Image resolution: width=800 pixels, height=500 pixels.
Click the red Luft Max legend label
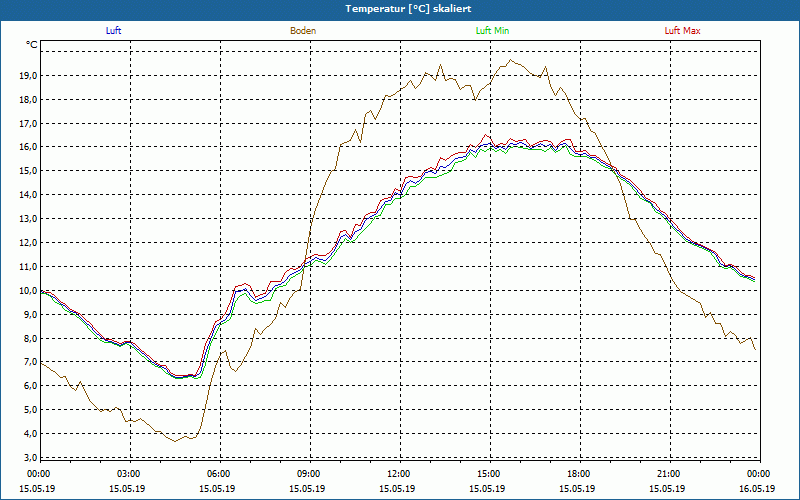pos(682,31)
